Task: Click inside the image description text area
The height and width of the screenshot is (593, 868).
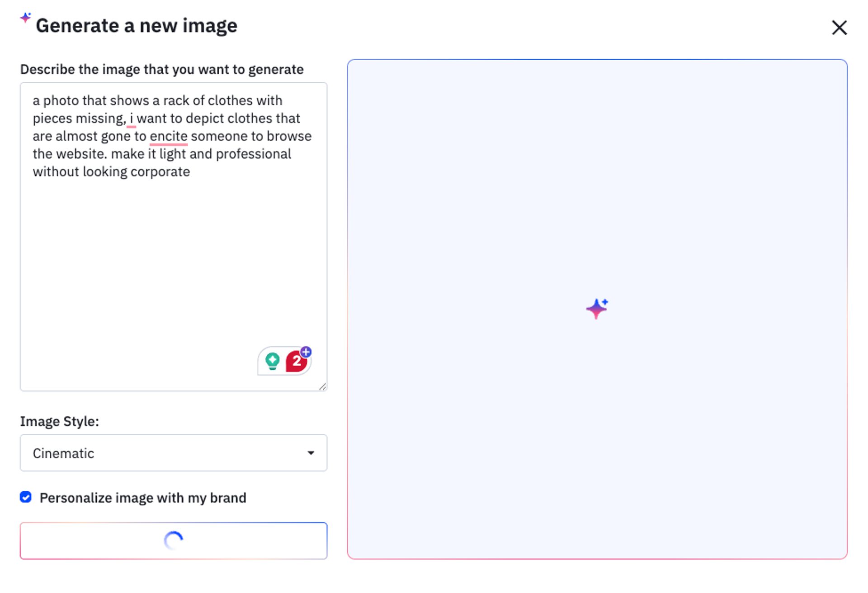Action: click(173, 262)
